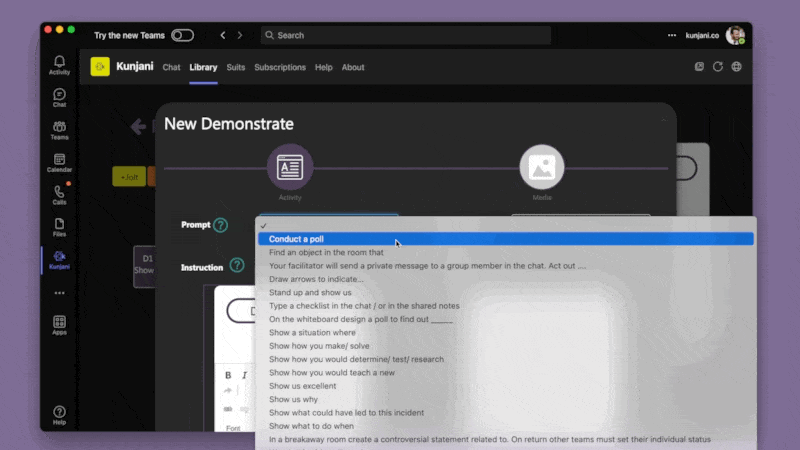This screenshot has width=800, height=450.
Task: Select the Kunjani app in the sidebar
Action: pyautogui.click(x=59, y=260)
